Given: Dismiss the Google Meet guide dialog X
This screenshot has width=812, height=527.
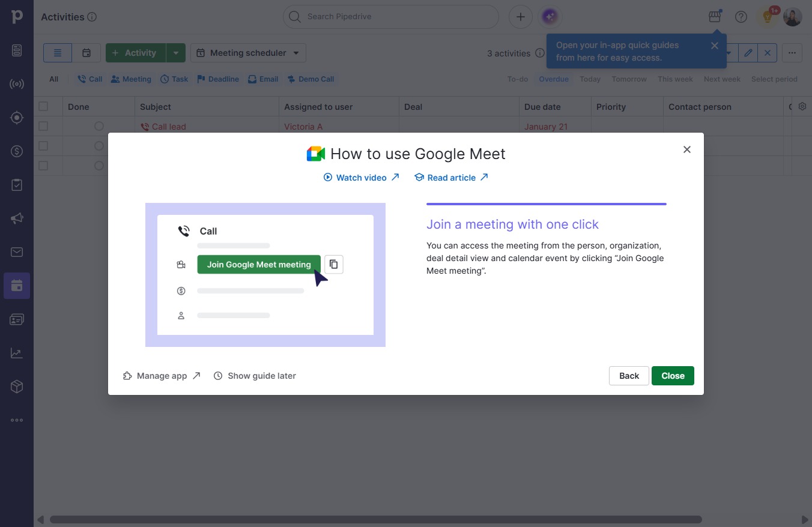Looking at the screenshot, I should click(x=687, y=149).
